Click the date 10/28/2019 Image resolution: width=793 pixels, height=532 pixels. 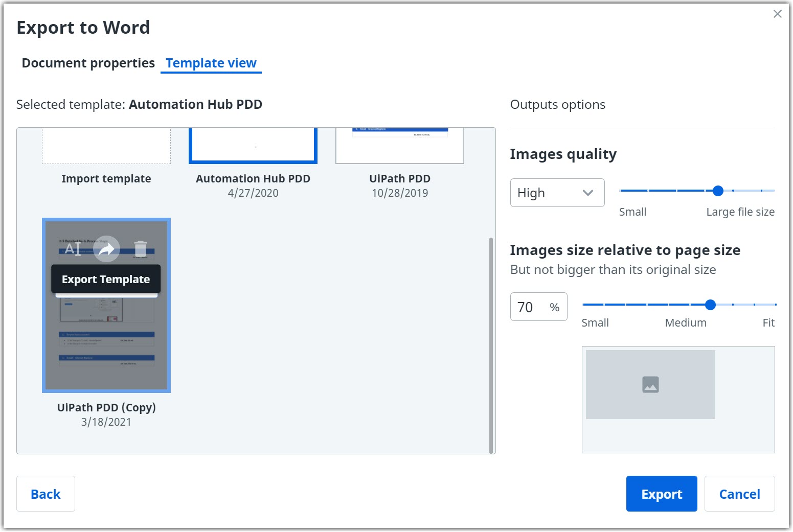400,193
